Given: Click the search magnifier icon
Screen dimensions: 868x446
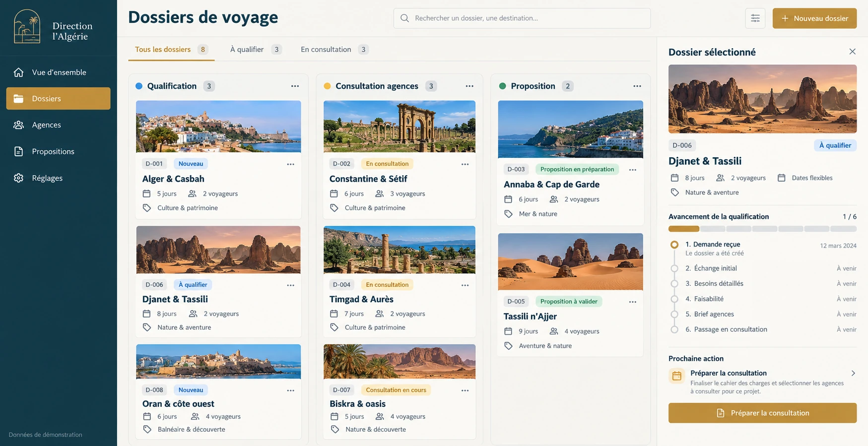Looking at the screenshot, I should (x=405, y=18).
